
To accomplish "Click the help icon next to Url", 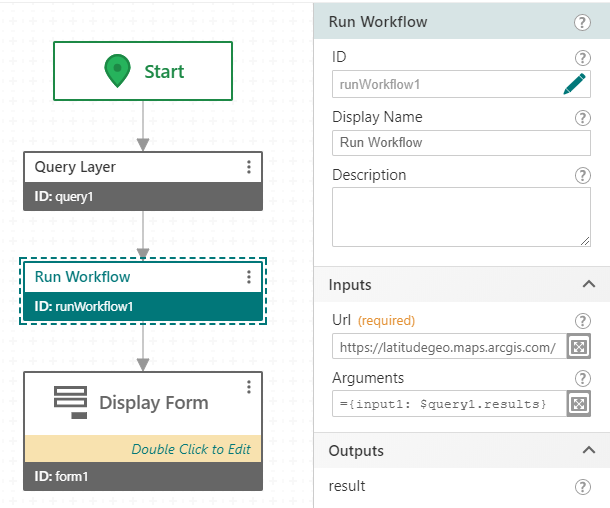I will pos(582,321).
